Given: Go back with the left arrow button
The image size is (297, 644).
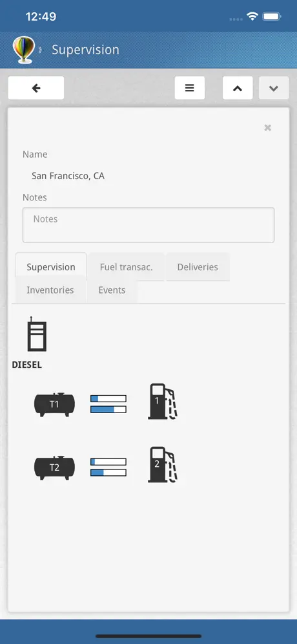Looking at the screenshot, I should click(x=36, y=88).
